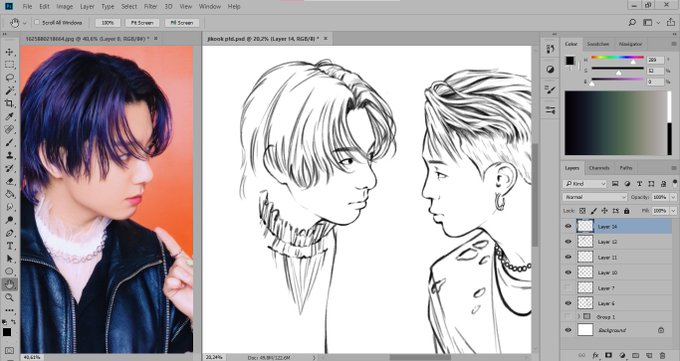Open the Adjustments panel icon
This screenshot has width=680, height=361.
coord(550,69)
